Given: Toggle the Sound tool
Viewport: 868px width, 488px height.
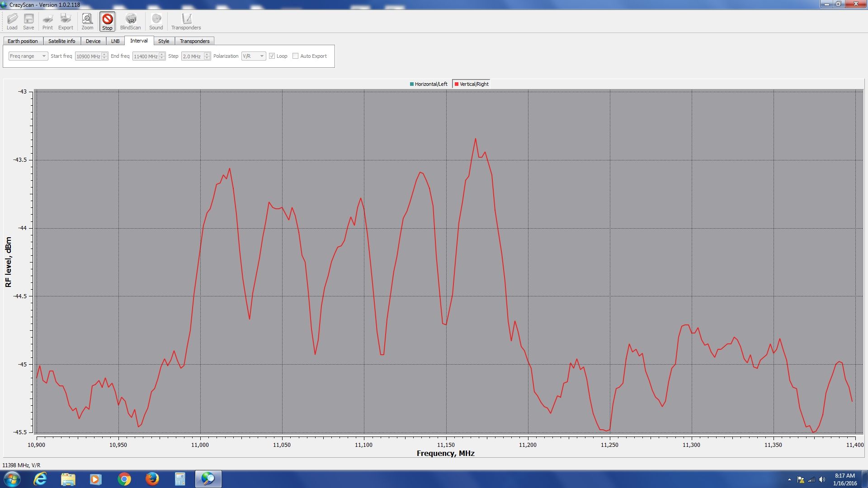Looking at the screenshot, I should tap(156, 21).
